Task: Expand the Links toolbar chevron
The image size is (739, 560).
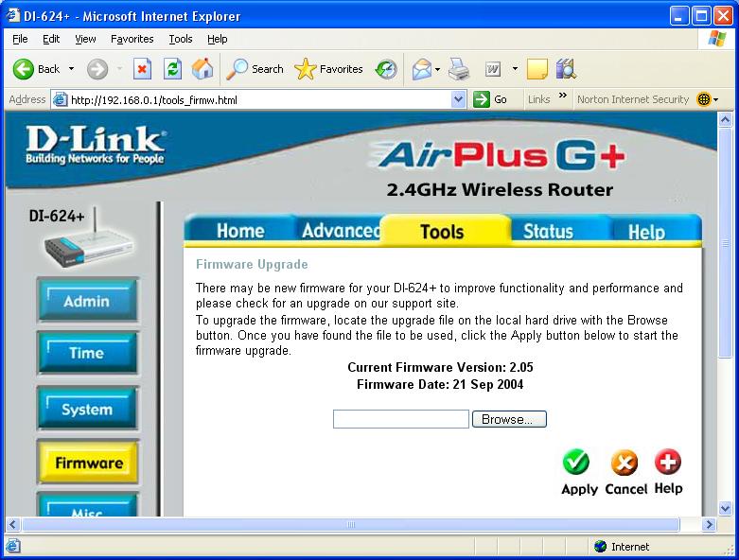Action: coord(562,96)
